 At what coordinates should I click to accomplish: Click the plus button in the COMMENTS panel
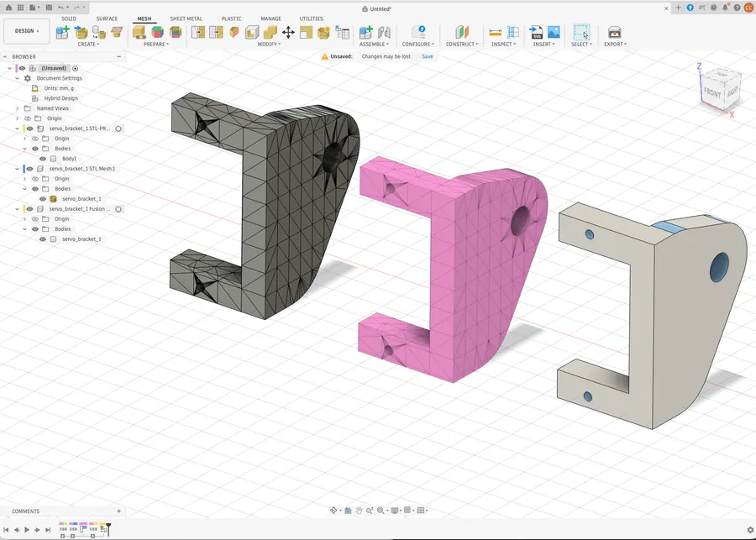[x=118, y=511]
